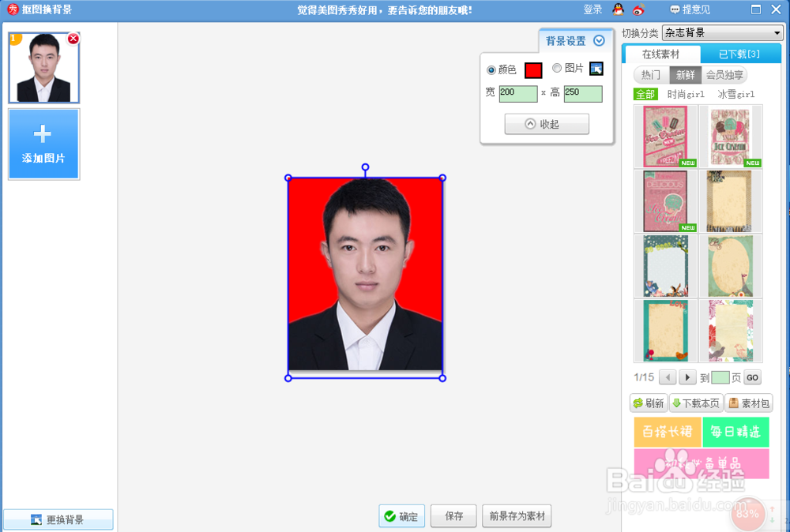Select the 热门 filter tab
Screen dimensions: 790x532
tap(651, 75)
